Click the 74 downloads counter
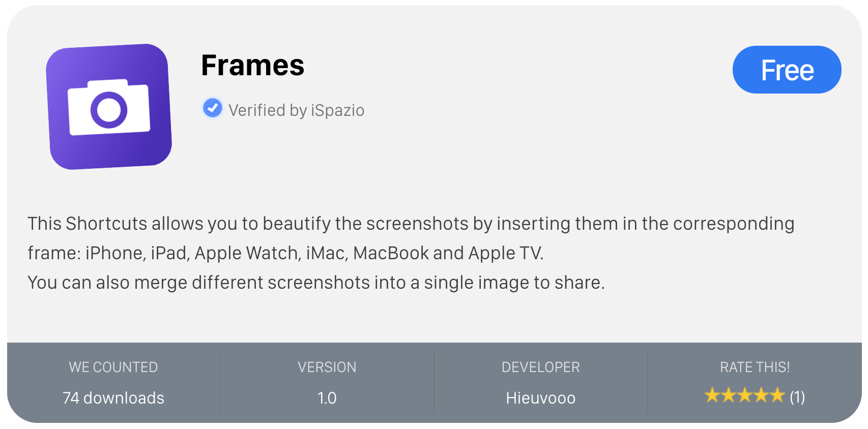Screen dimensions: 868x429 click(113, 398)
